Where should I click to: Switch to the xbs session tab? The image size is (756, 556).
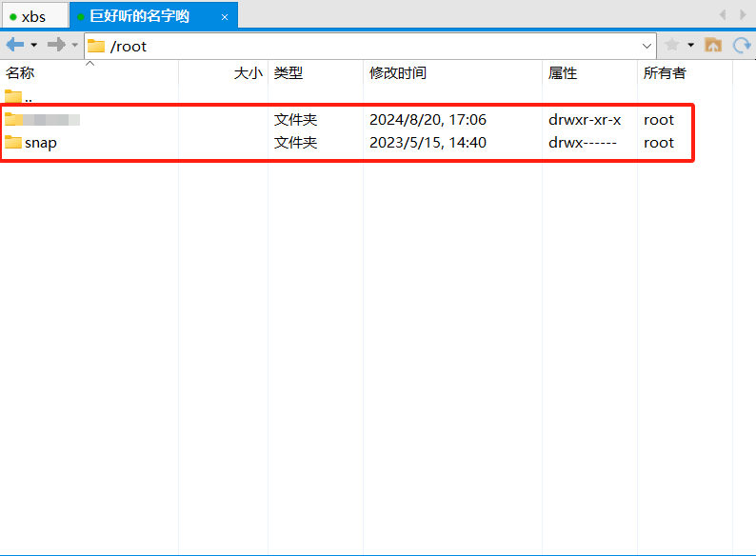tap(33, 16)
